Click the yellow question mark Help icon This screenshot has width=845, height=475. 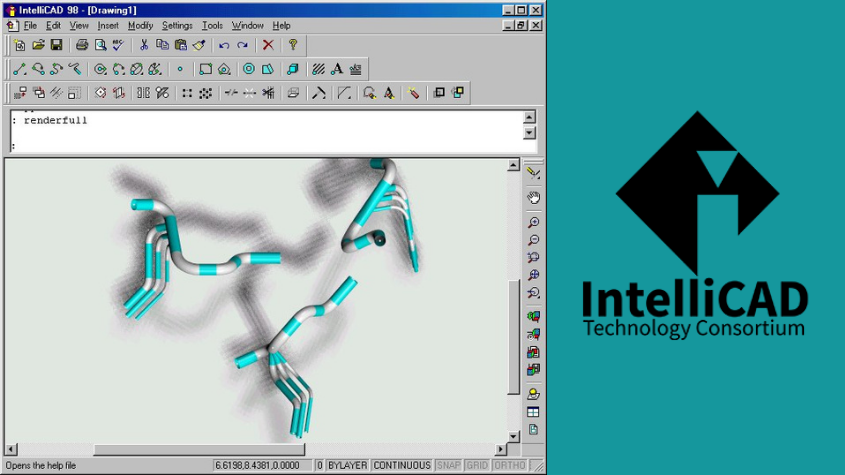293,45
